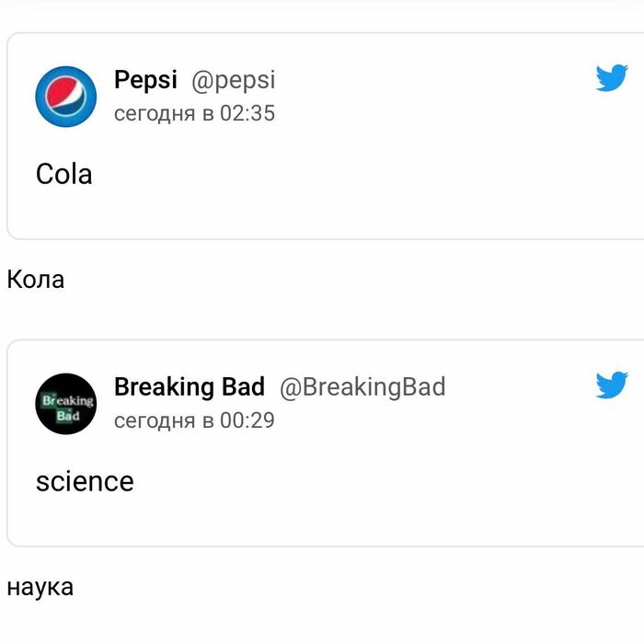Open the Breaking Bad display name
The height and width of the screenshot is (644, 644).
(x=189, y=386)
